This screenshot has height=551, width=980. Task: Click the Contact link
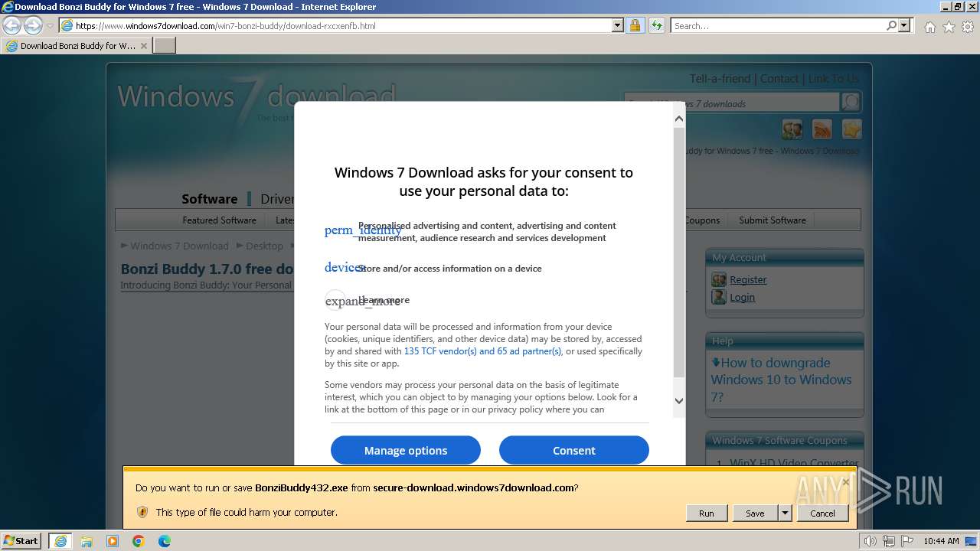click(x=779, y=79)
